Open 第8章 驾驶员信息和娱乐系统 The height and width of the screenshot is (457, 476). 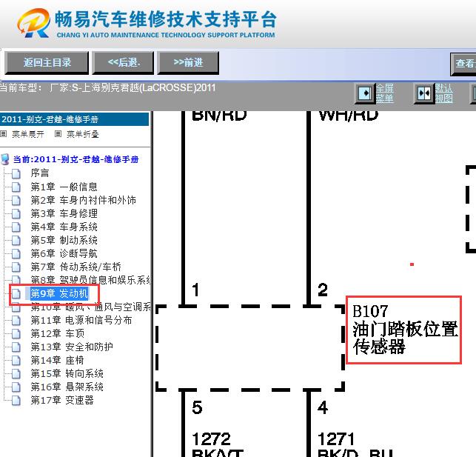coord(90,280)
